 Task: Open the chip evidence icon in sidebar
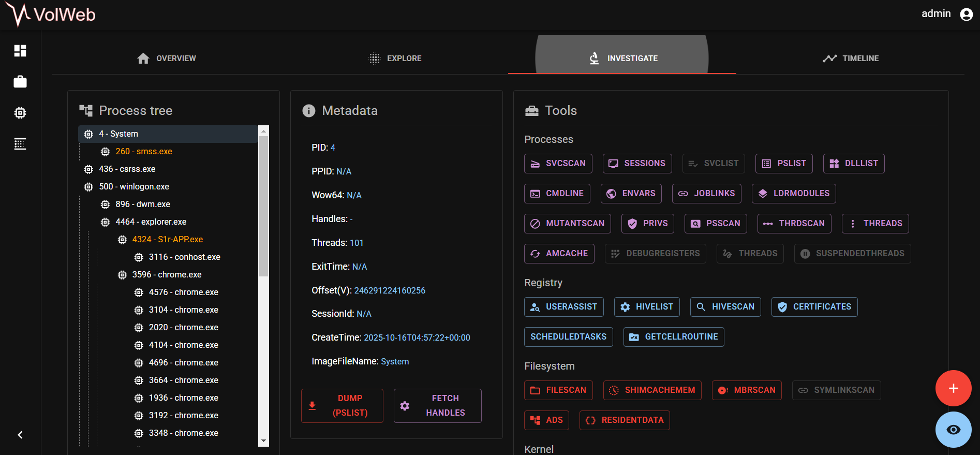[20, 113]
